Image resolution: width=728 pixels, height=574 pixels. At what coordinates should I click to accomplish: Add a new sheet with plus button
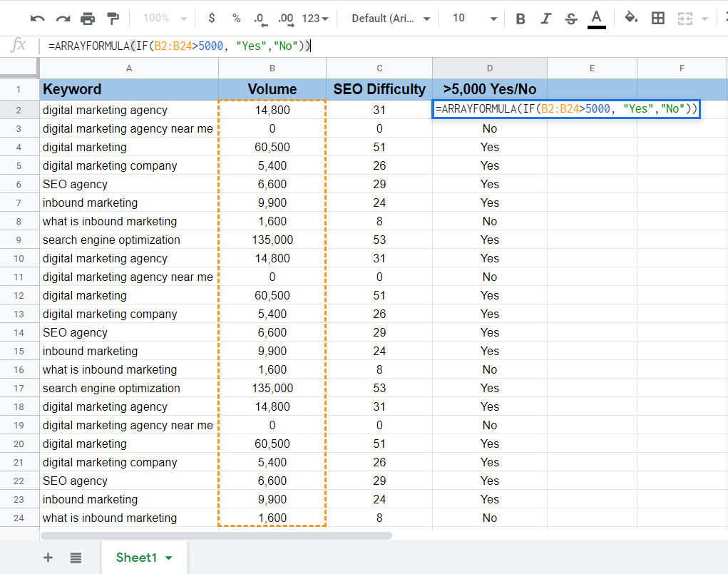click(x=48, y=558)
